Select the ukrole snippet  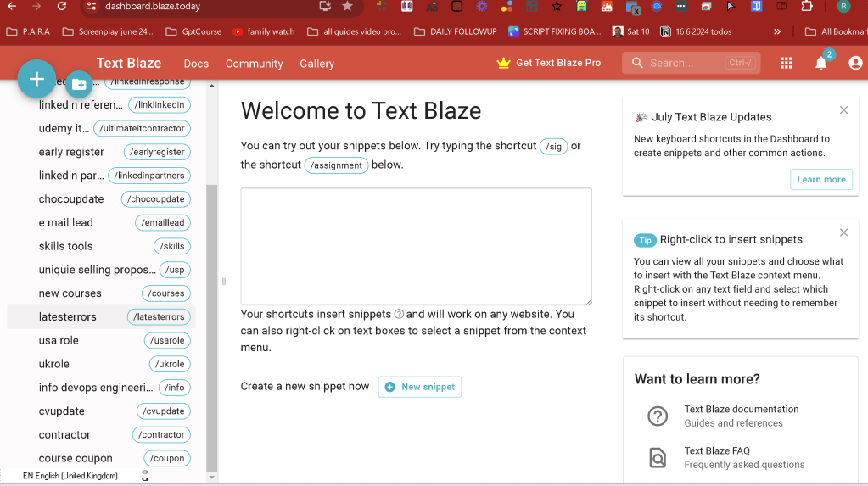(101, 364)
